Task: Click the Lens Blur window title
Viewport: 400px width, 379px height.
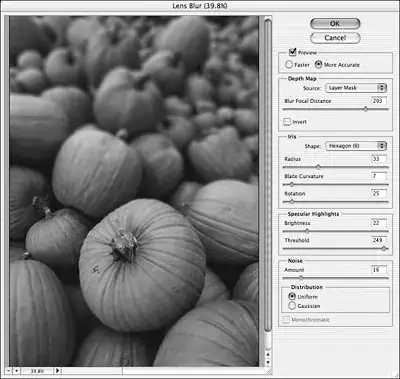Action: tap(200, 6)
